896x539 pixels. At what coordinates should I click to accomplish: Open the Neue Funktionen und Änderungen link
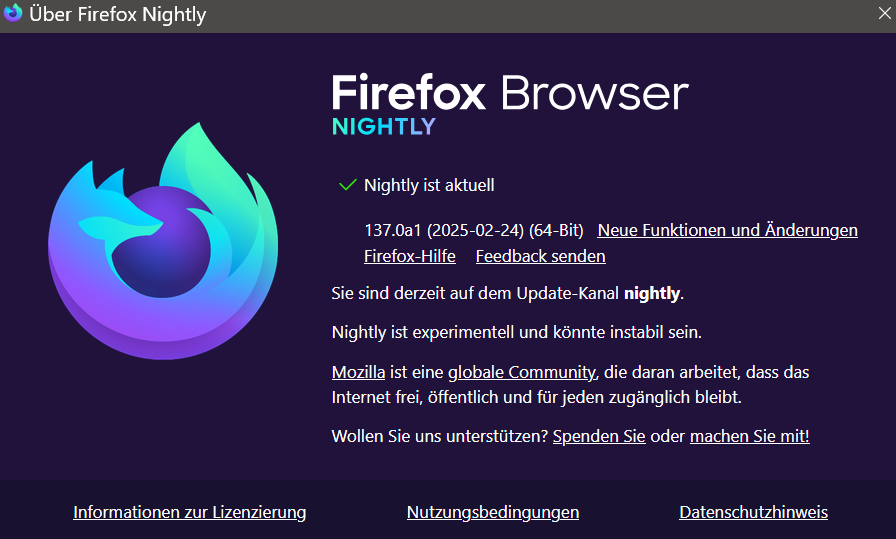727,230
